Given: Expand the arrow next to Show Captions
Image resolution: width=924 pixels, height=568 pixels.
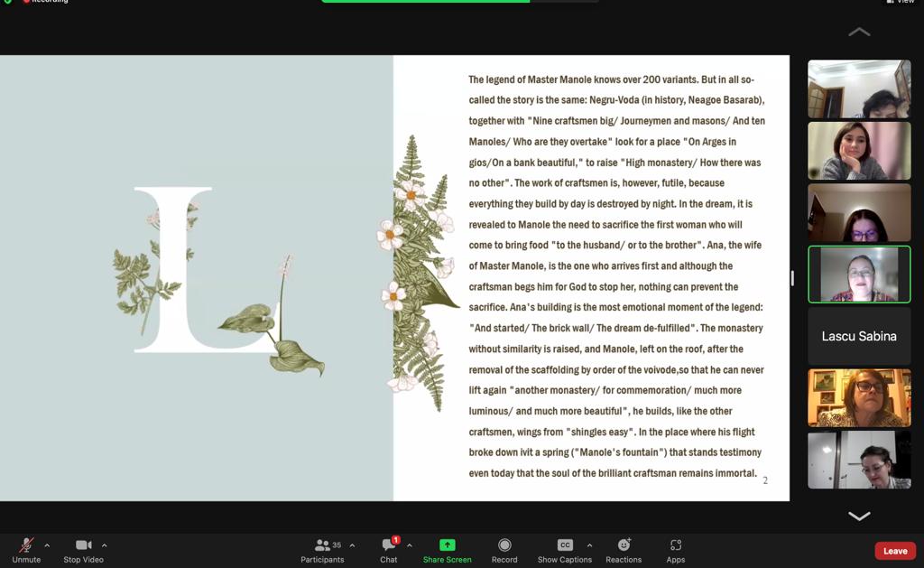Looking at the screenshot, I should pos(590,545).
